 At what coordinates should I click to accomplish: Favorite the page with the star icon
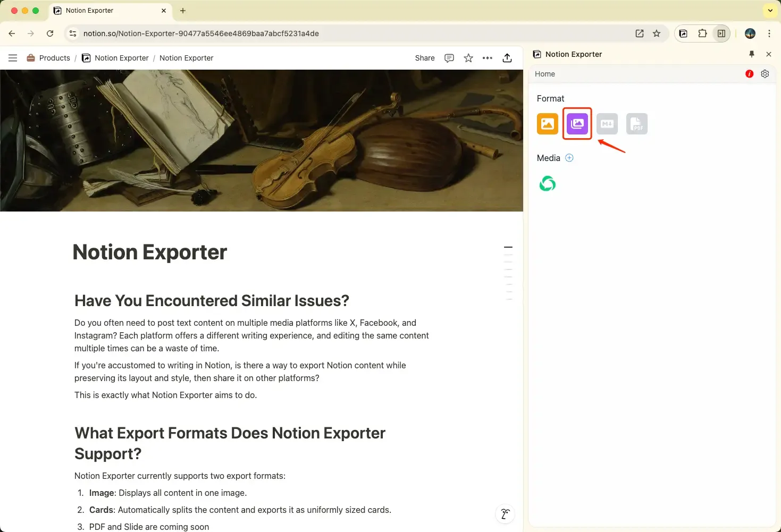pyautogui.click(x=468, y=58)
